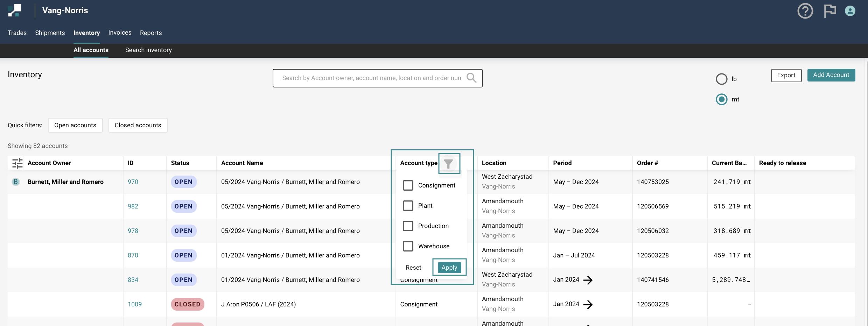Filter by Open accounts quick filter

75,125
